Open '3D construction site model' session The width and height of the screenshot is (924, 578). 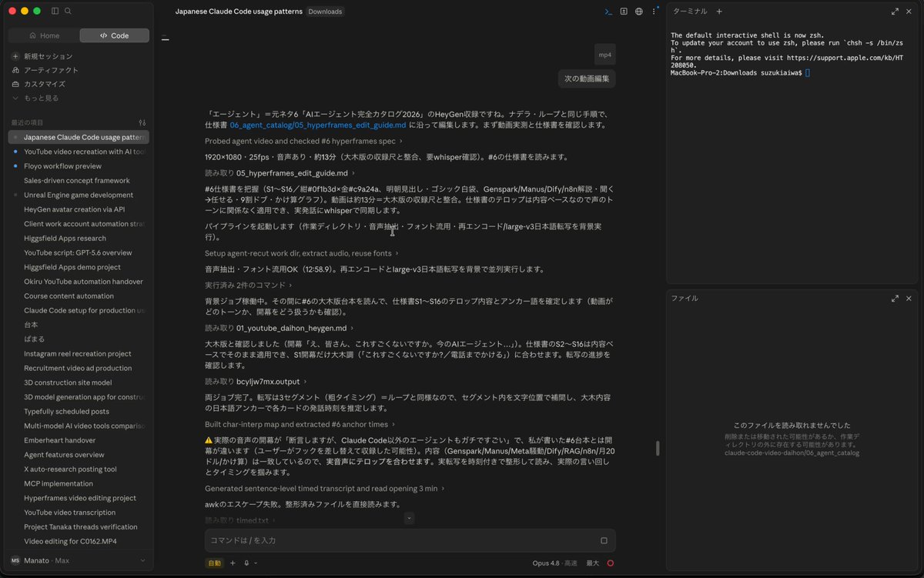[x=79, y=383]
